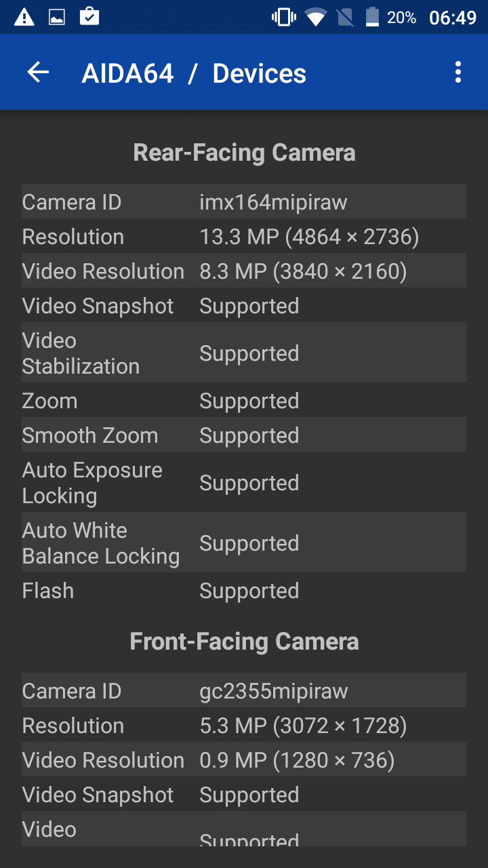Image resolution: width=488 pixels, height=868 pixels.
Task: Tap the back arrow in the header
Action: [39, 73]
